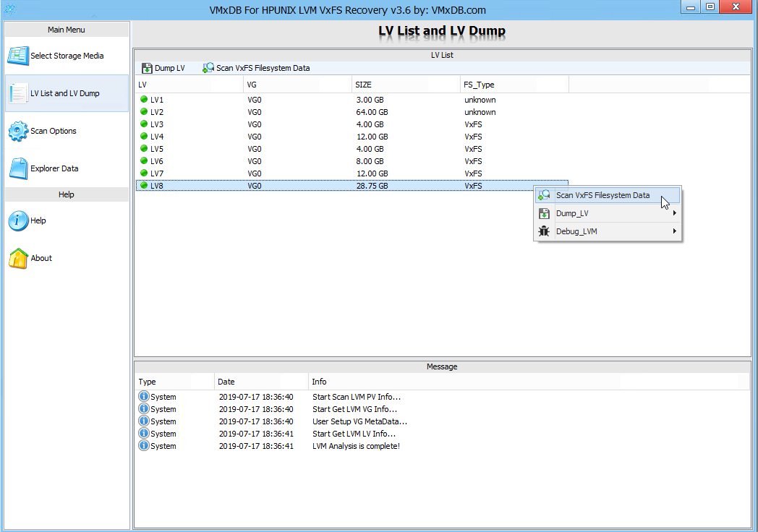Click info icon of 'Start Get LVM VG Info' message
The width and height of the screenshot is (758, 532).
[x=144, y=409]
